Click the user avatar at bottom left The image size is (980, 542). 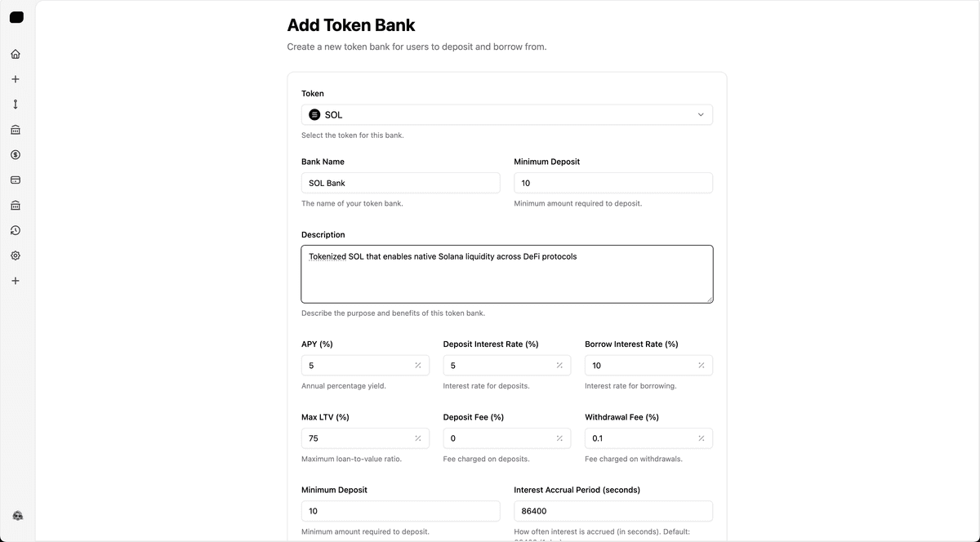17,515
